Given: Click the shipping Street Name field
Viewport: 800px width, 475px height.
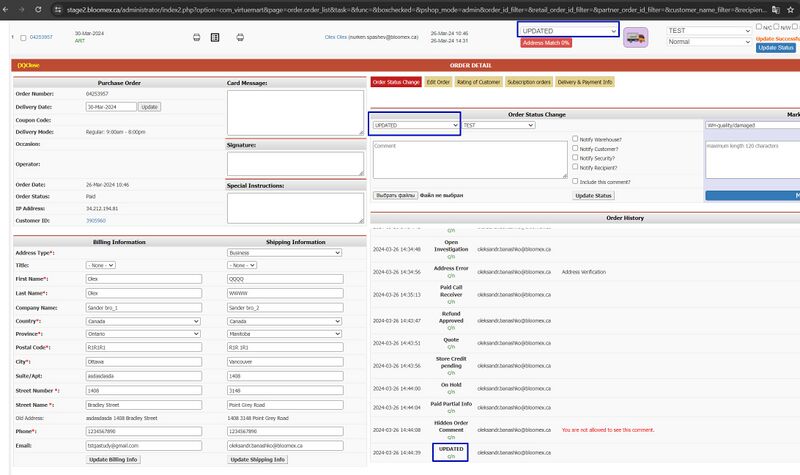Looking at the screenshot, I should pyautogui.click(x=285, y=405).
